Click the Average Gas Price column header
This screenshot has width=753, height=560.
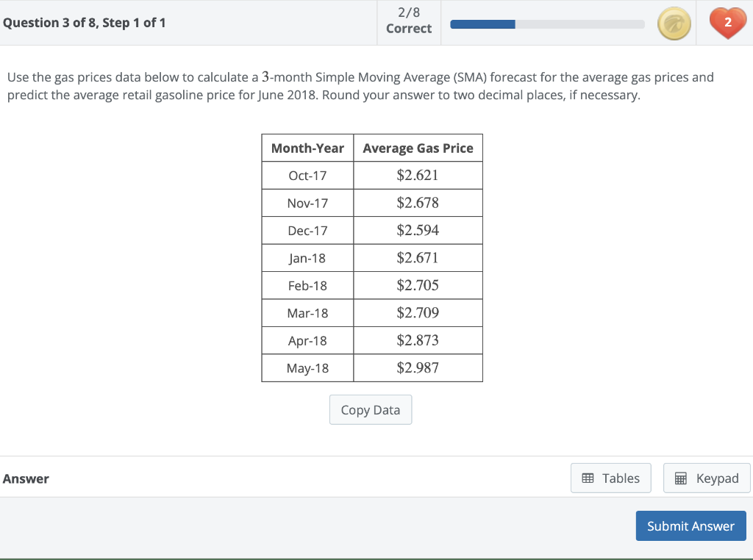coord(418,148)
